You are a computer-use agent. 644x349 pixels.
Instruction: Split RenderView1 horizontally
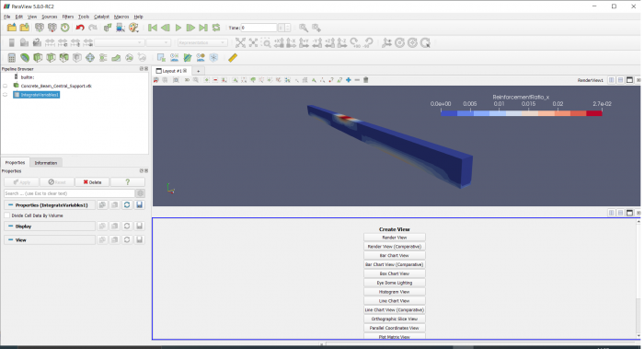click(x=612, y=80)
